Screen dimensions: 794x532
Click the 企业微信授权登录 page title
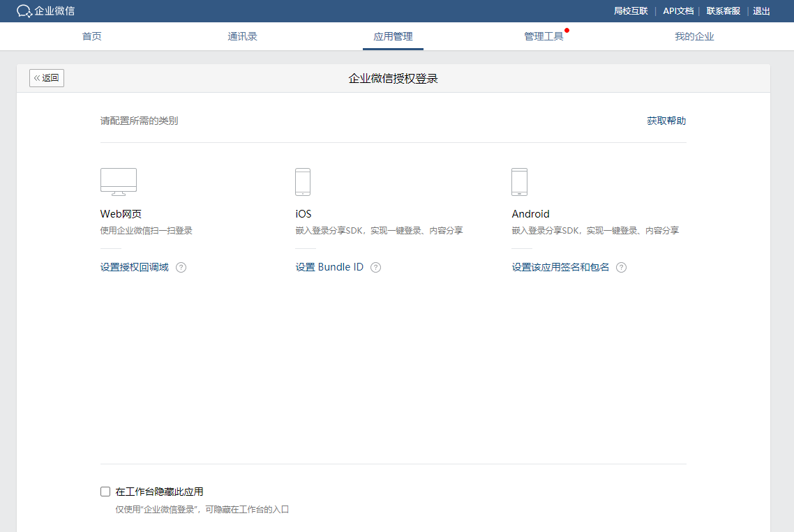point(393,79)
